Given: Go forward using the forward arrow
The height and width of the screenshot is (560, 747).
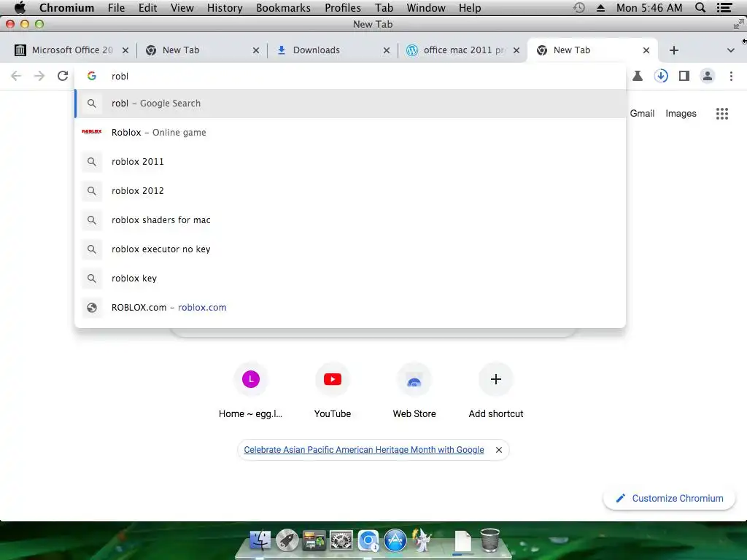Looking at the screenshot, I should (39, 76).
